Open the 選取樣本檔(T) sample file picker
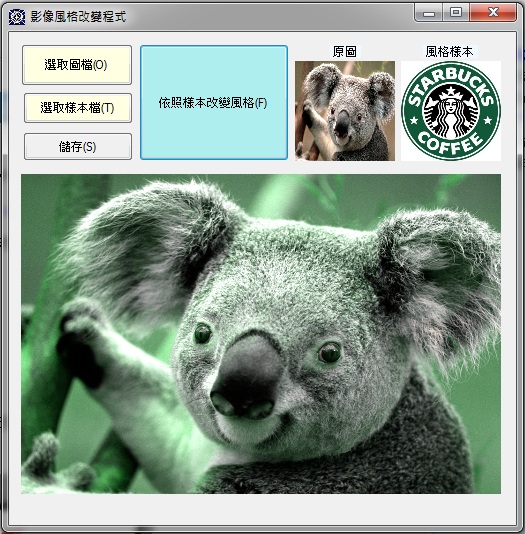 tap(78, 108)
